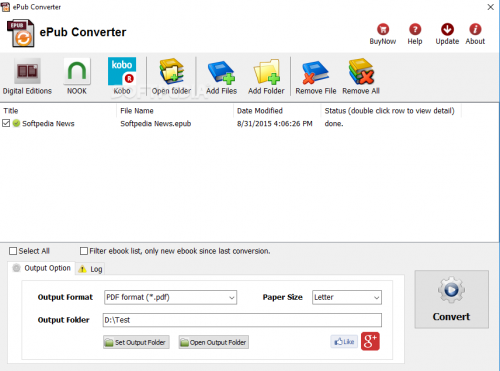Click the Output Folder path field
The image size is (500, 371).
coord(242,320)
